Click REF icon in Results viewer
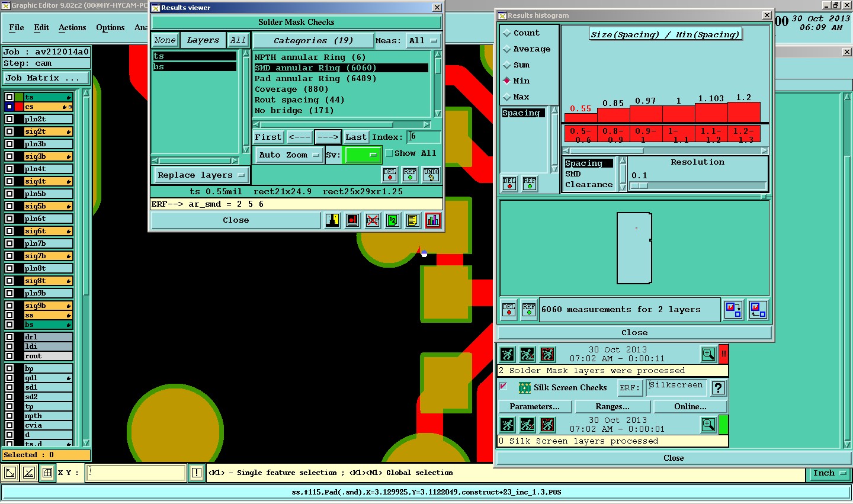Viewport: 853px width, 504px height. coord(410,175)
